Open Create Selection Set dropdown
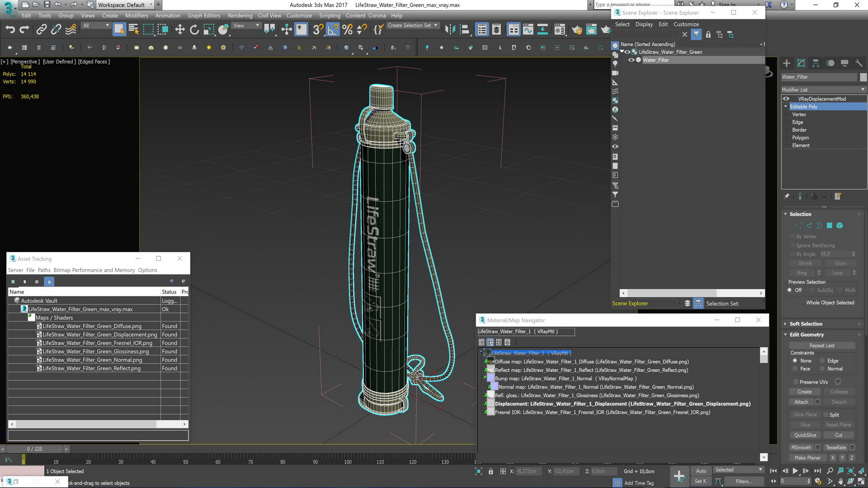This screenshot has width=868, height=488. 412,25
